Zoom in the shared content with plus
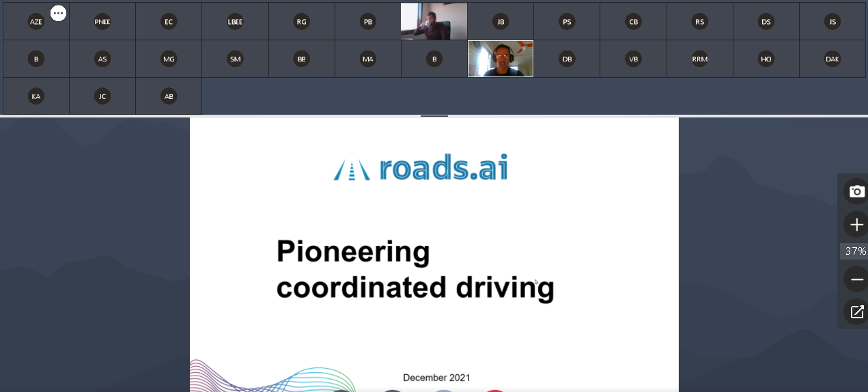 tap(856, 225)
